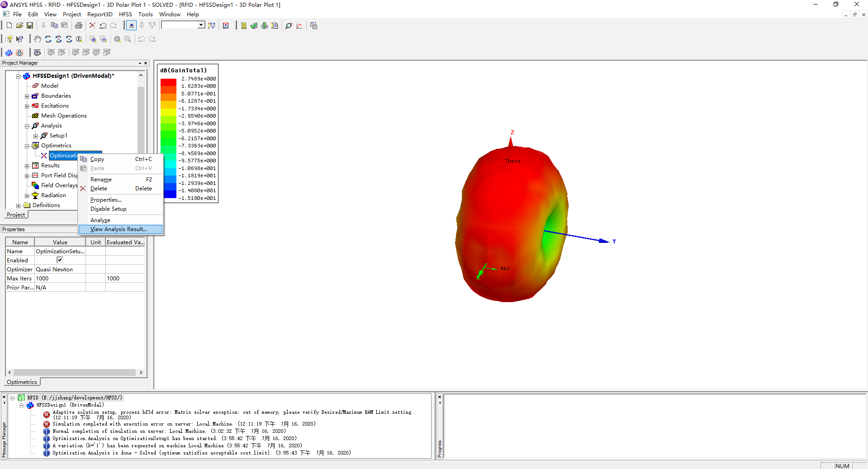Expand the Boundaries tree node
The width and height of the screenshot is (868, 469).
tap(27, 96)
